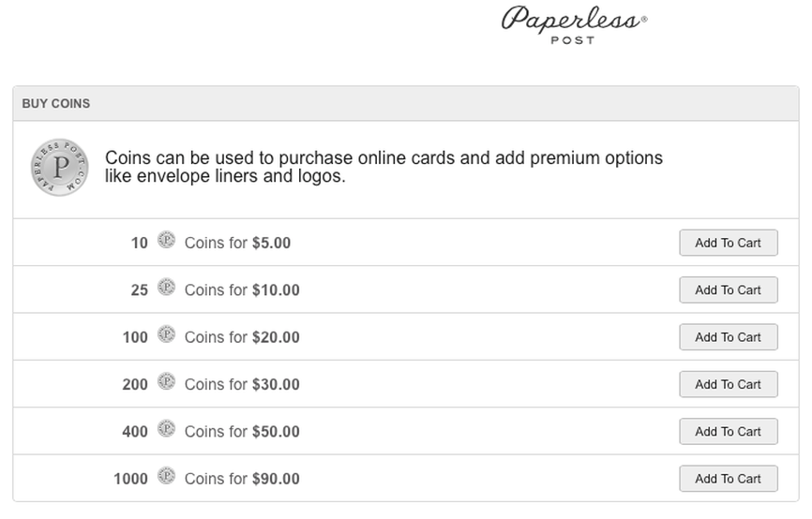Viewport: 812px width, 519px height.
Task: Add 1000 coins for $90.00 to cart
Action: click(728, 479)
